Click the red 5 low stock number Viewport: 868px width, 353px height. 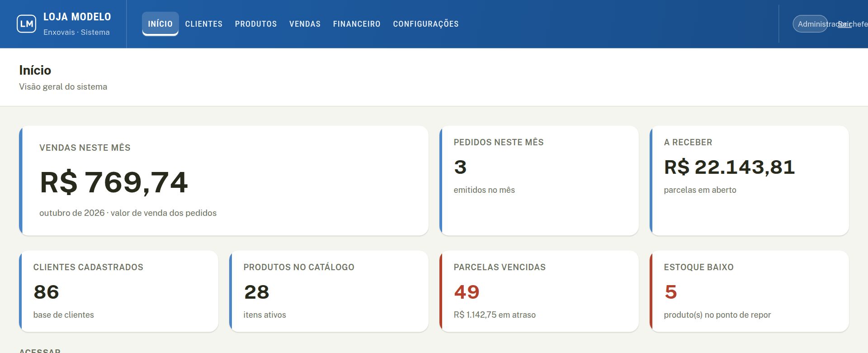(670, 292)
